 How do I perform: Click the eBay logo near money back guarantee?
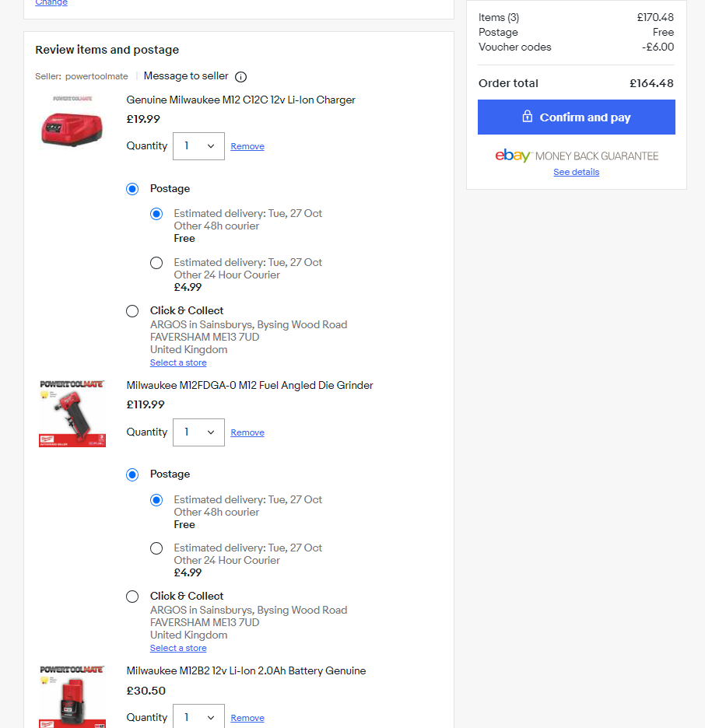tap(513, 156)
